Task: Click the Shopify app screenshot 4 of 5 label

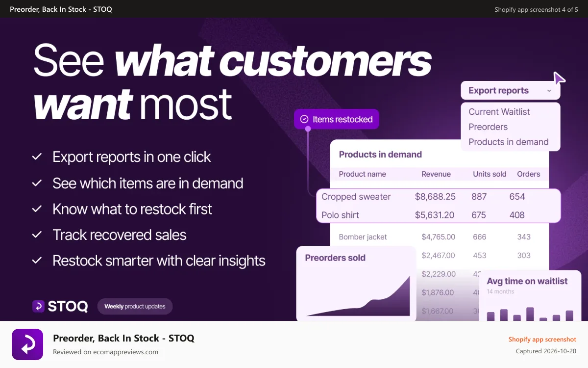Action: point(536,9)
